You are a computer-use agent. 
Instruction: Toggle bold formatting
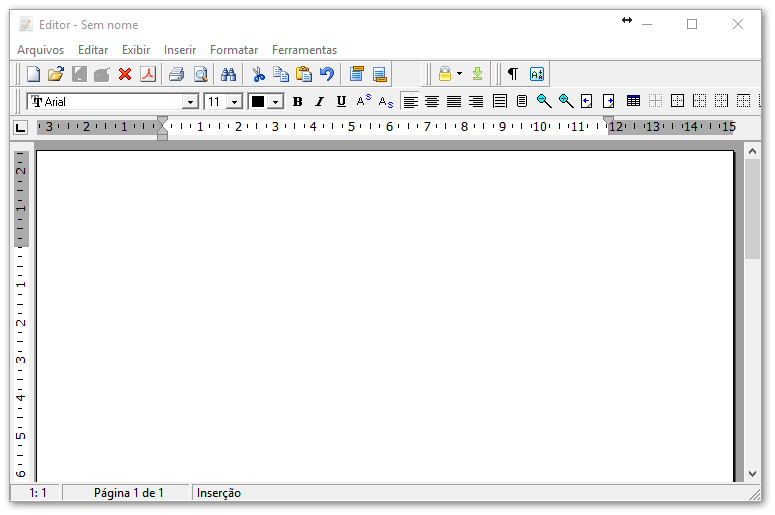pyautogui.click(x=298, y=102)
